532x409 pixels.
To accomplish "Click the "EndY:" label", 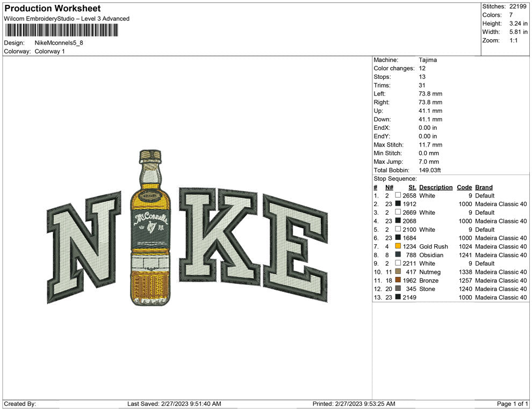I will [x=382, y=136].
